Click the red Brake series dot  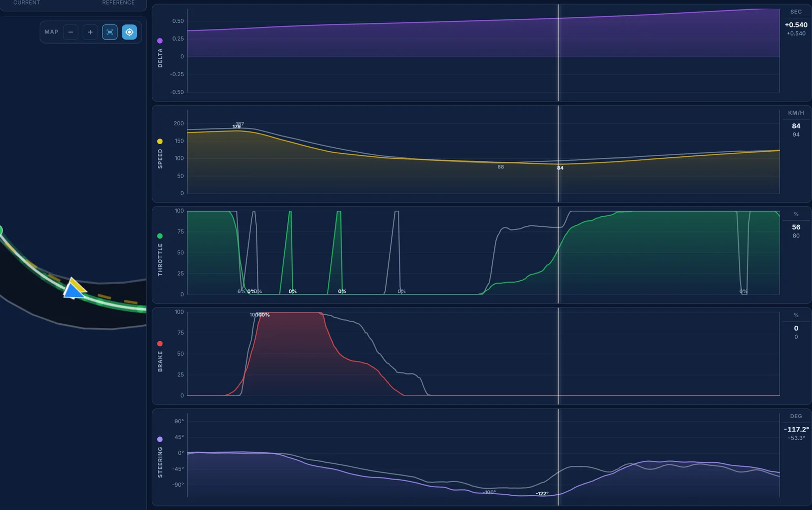pos(160,344)
